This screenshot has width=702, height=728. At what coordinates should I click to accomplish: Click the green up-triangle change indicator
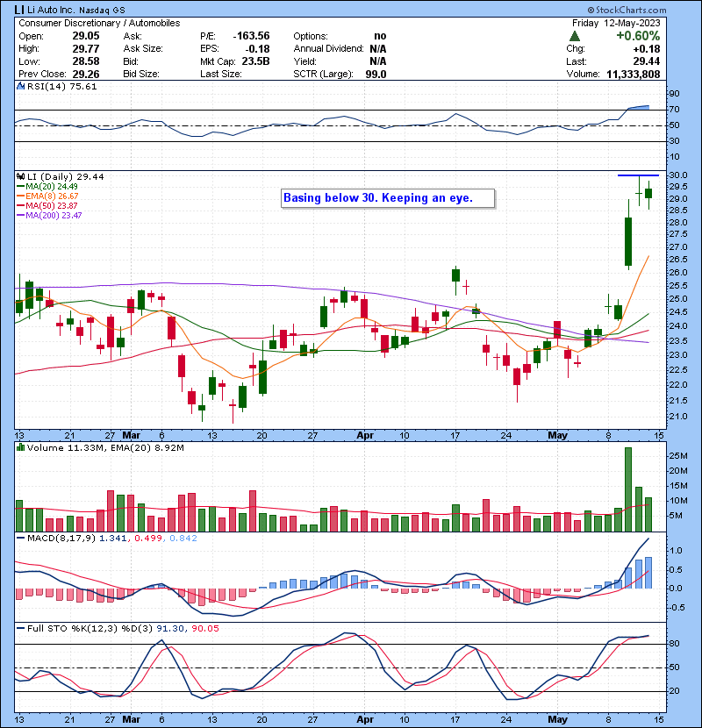pos(575,36)
